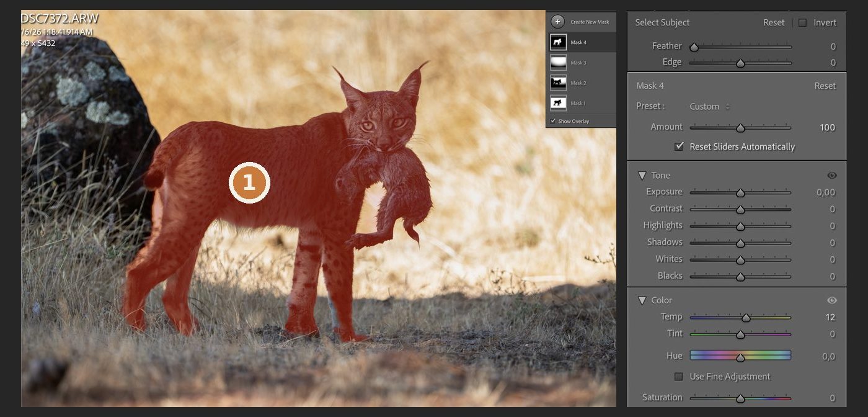Screen dimensions: 868x417
Task: Click the Color section title
Action: [x=662, y=300]
